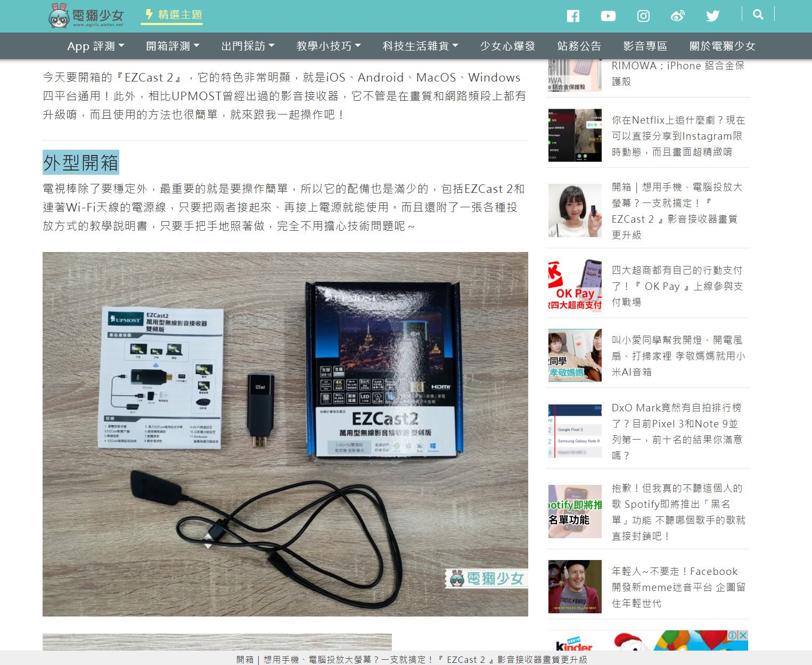Image resolution: width=812 pixels, height=665 pixels.
Task: Expand the 科技生活雜貨 dropdown menu
Action: click(421, 46)
